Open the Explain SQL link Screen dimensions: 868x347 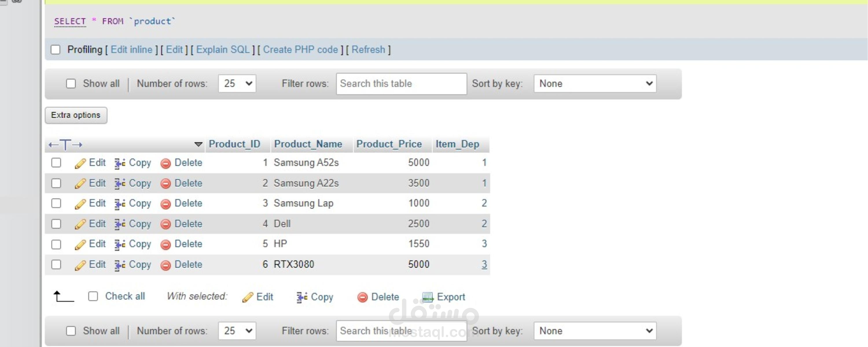click(x=223, y=50)
